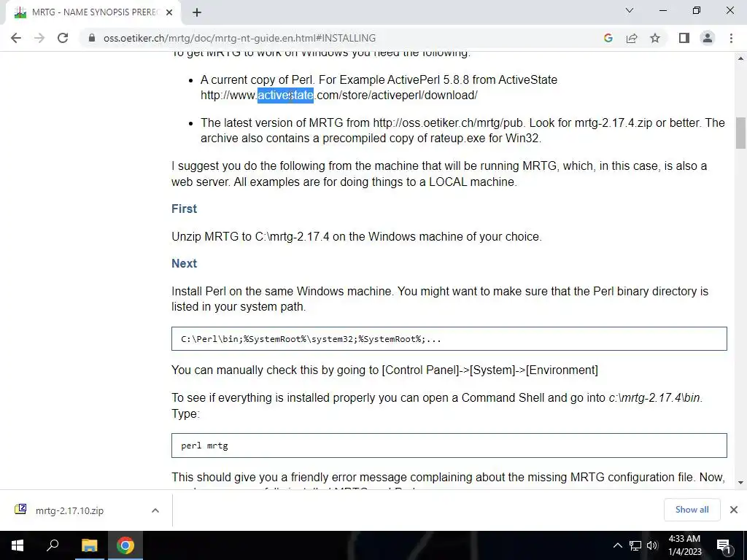Go back to the previous page
Screen dimensions: 747x560
point(16,38)
